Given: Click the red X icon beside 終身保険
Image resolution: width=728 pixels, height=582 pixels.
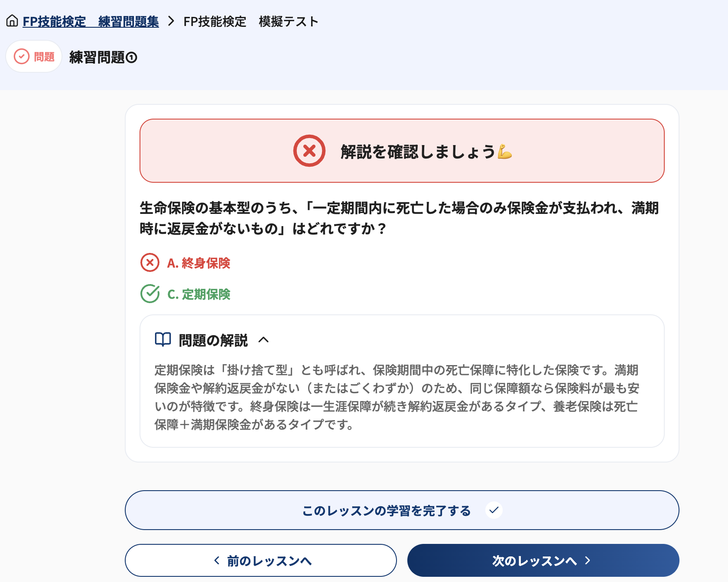Looking at the screenshot, I should tap(150, 262).
